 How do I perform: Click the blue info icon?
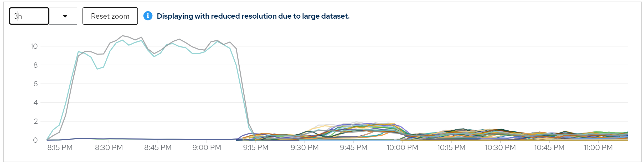pyautogui.click(x=148, y=16)
